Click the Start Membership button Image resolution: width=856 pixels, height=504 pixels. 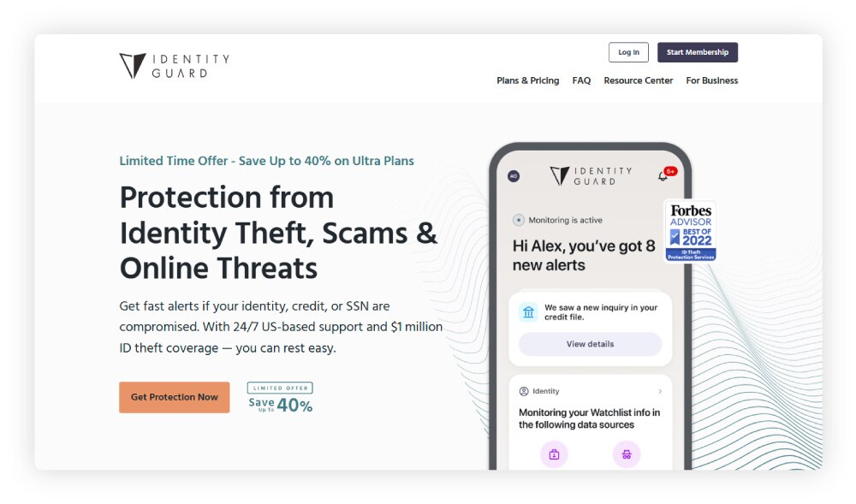[698, 52]
